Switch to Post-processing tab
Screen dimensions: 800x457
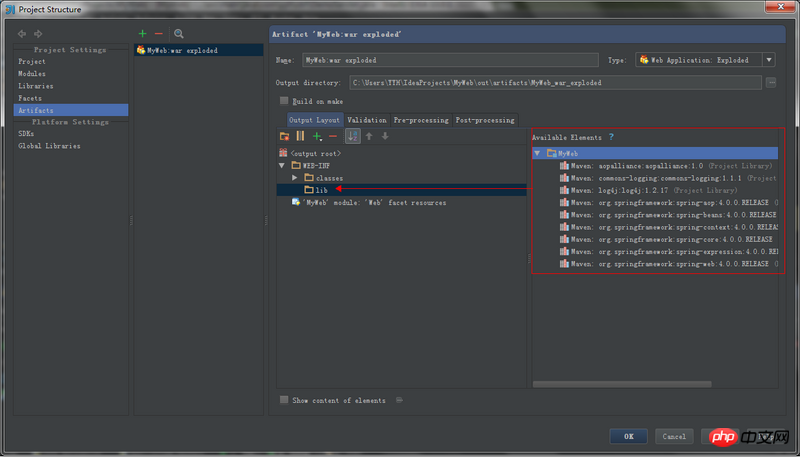[x=485, y=120]
